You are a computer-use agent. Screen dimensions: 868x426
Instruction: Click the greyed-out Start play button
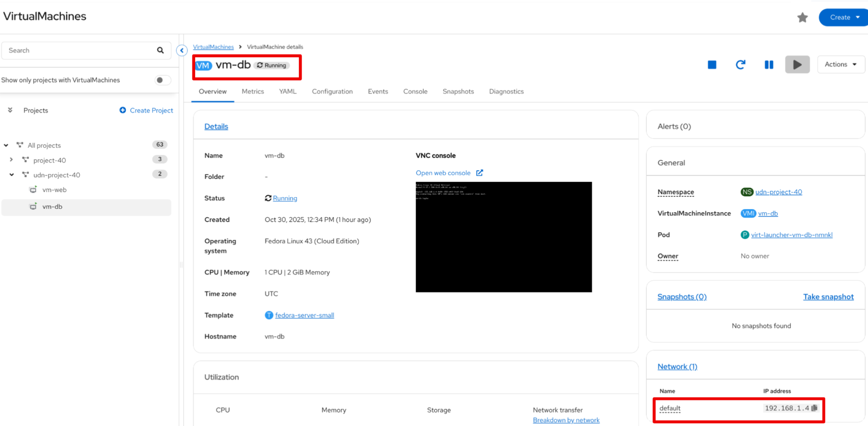click(797, 65)
